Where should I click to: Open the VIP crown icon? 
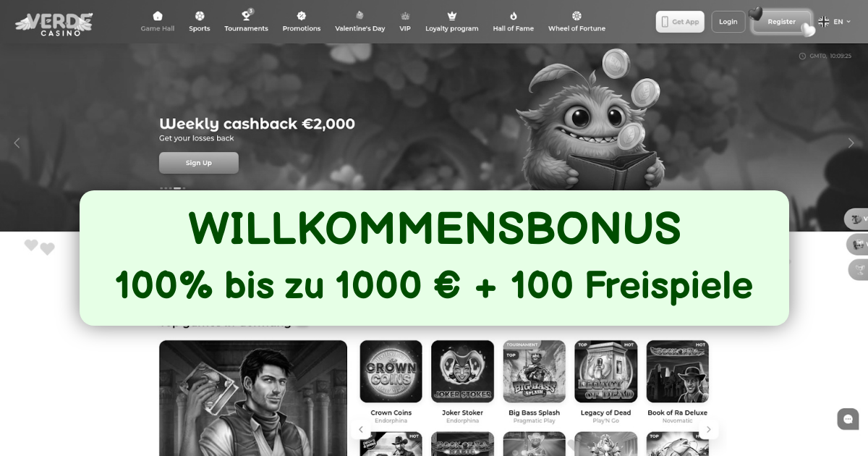(405, 15)
